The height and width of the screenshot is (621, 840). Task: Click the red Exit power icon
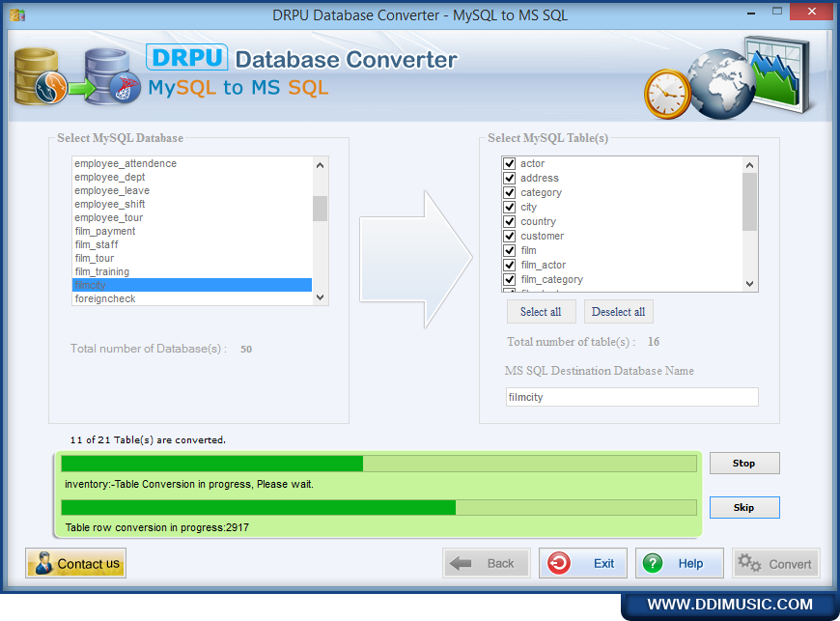click(559, 563)
